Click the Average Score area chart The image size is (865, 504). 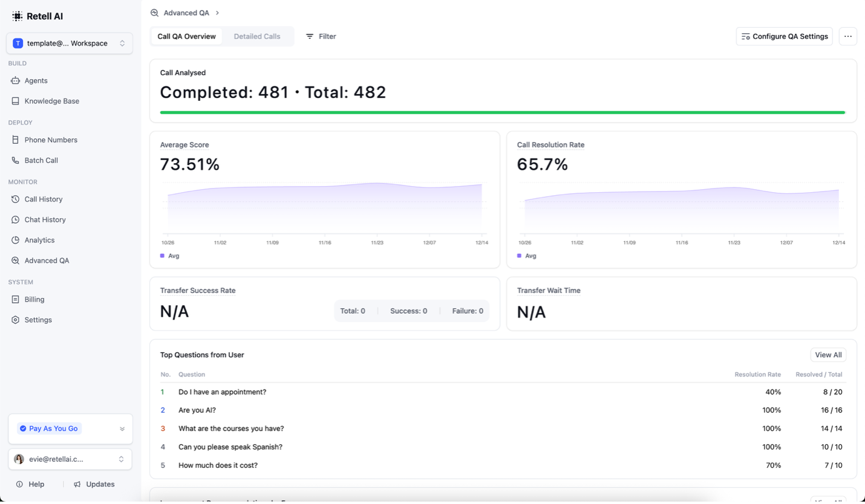coord(325,208)
